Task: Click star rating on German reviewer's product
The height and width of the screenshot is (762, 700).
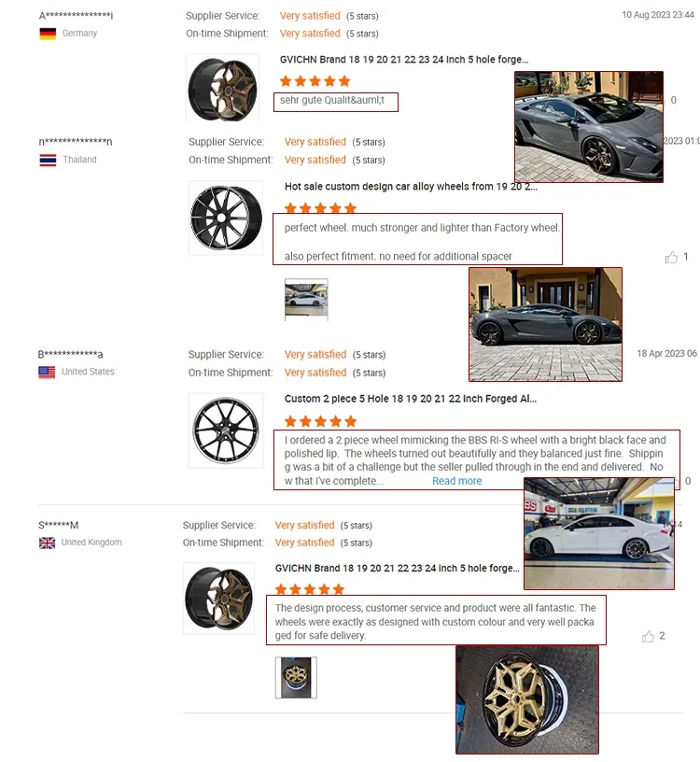Action: (315, 80)
